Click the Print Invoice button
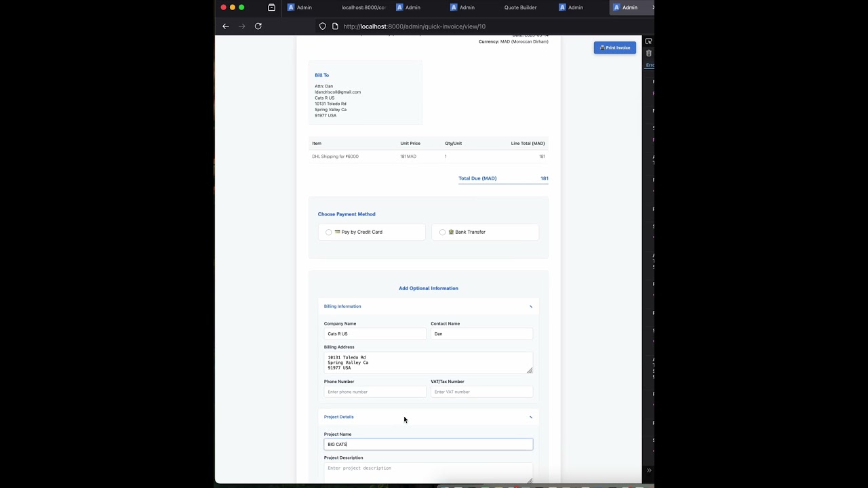The height and width of the screenshot is (488, 868). pyautogui.click(x=615, y=48)
